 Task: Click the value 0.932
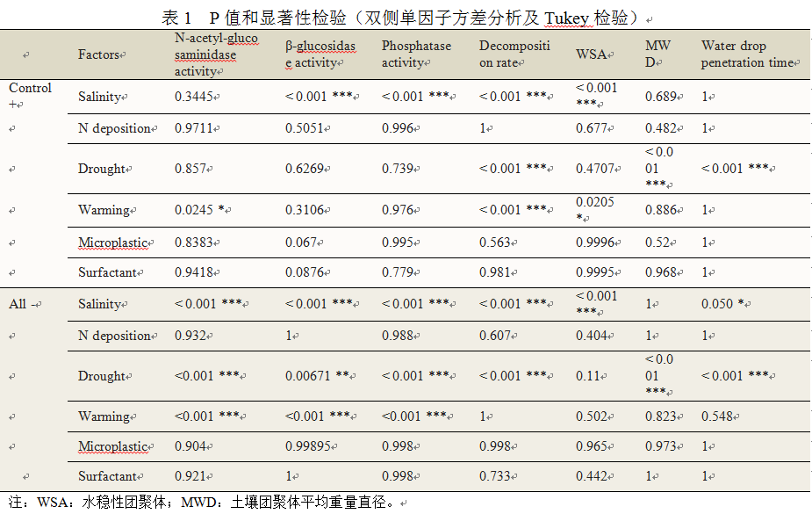190,337
